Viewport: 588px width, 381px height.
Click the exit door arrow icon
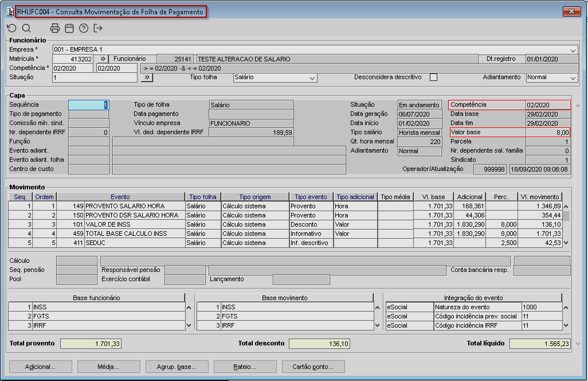pyautogui.click(x=98, y=28)
